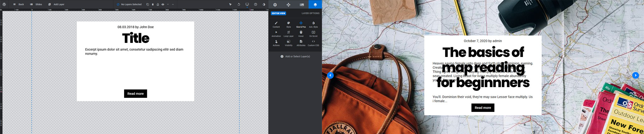Open Size & Pos layer options

coord(301,25)
